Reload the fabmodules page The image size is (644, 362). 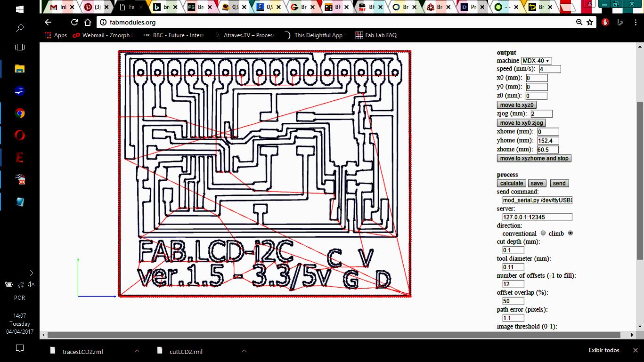tap(74, 22)
